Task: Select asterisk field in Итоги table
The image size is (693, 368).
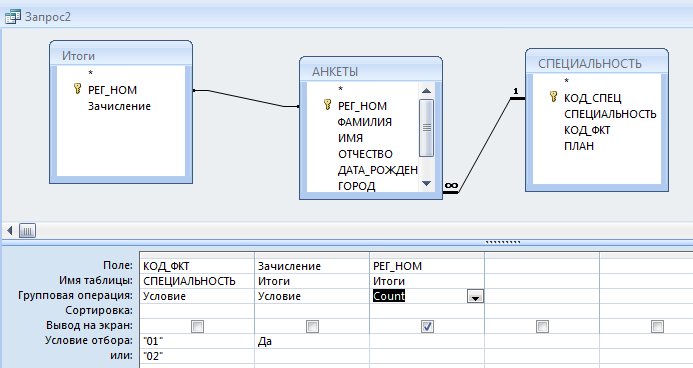Action: tap(91, 73)
